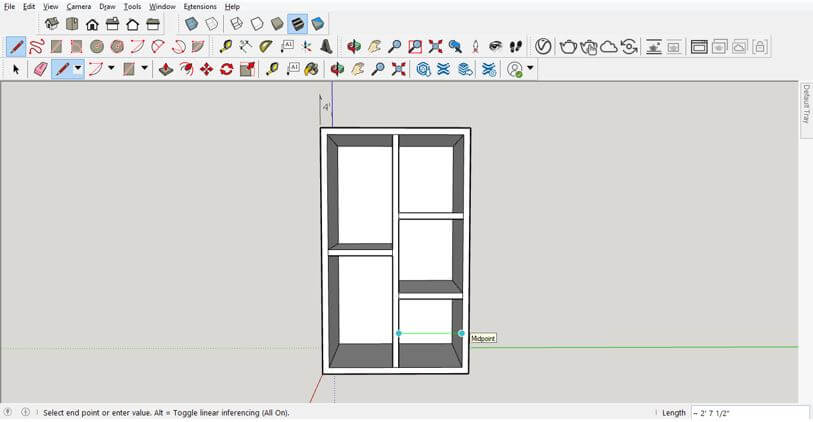The image size is (813, 422).
Task: Switch to Iso standard view
Action: coord(51,24)
